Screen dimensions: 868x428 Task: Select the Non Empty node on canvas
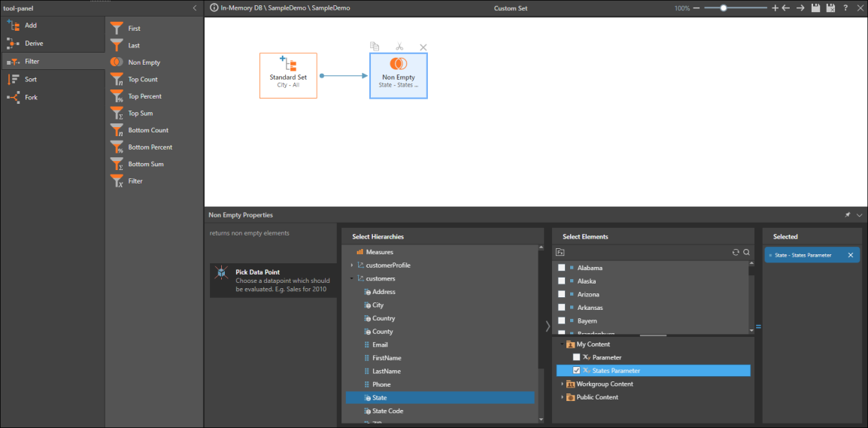[x=399, y=76]
